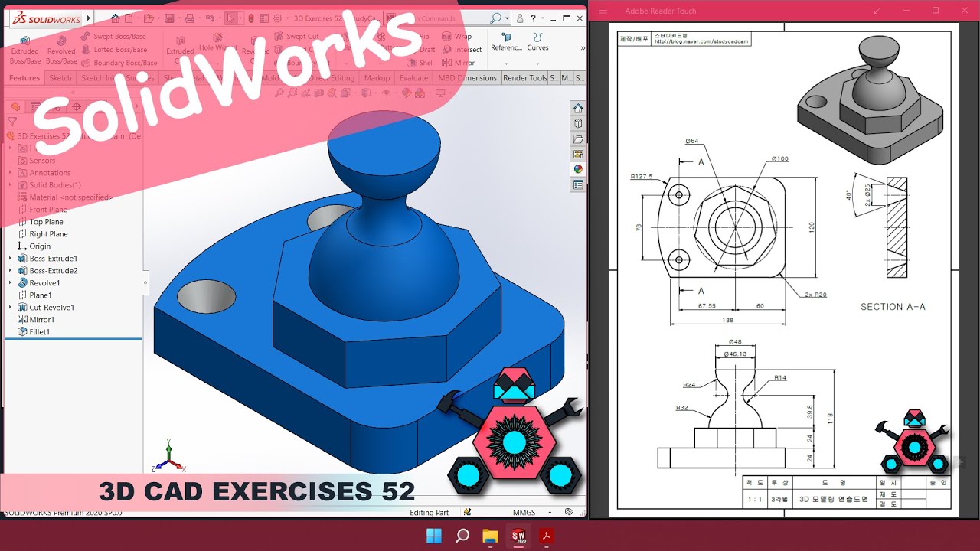Viewport: 980px width, 551px height.
Task: Open View Settings monitor icon
Action: click(x=441, y=93)
